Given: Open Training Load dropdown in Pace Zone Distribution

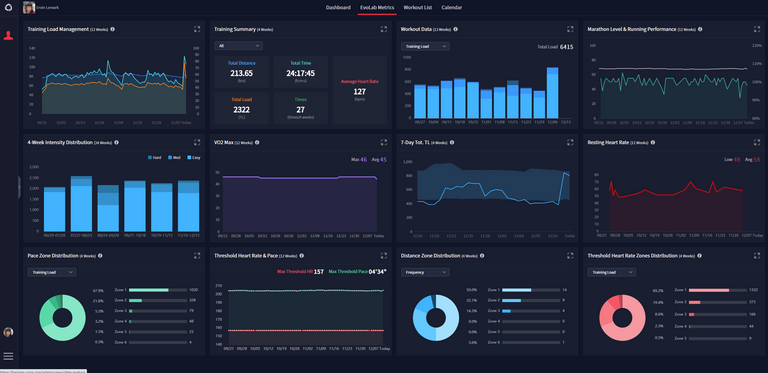Looking at the screenshot, I should click(51, 272).
